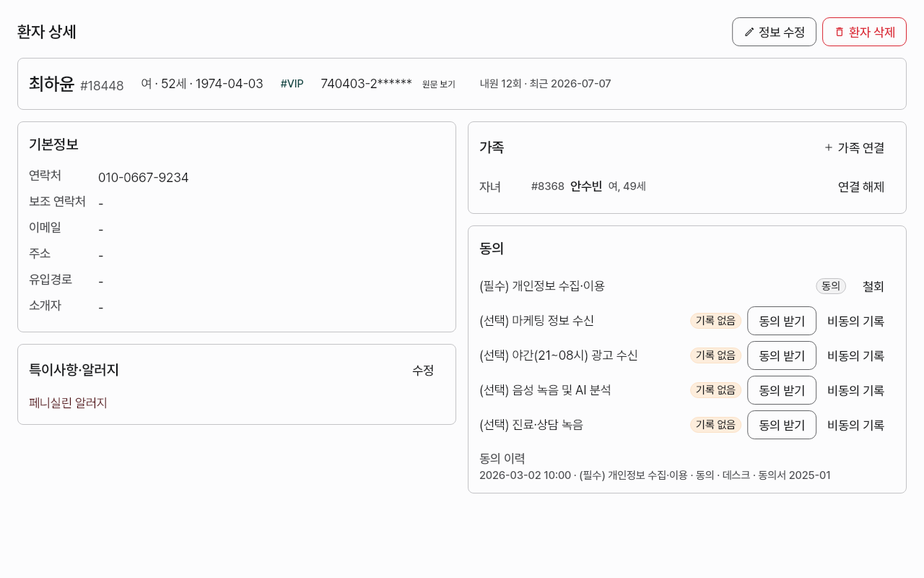
Task: Click 동의 받기 for 마케팅 정보 수신
Action: (782, 321)
